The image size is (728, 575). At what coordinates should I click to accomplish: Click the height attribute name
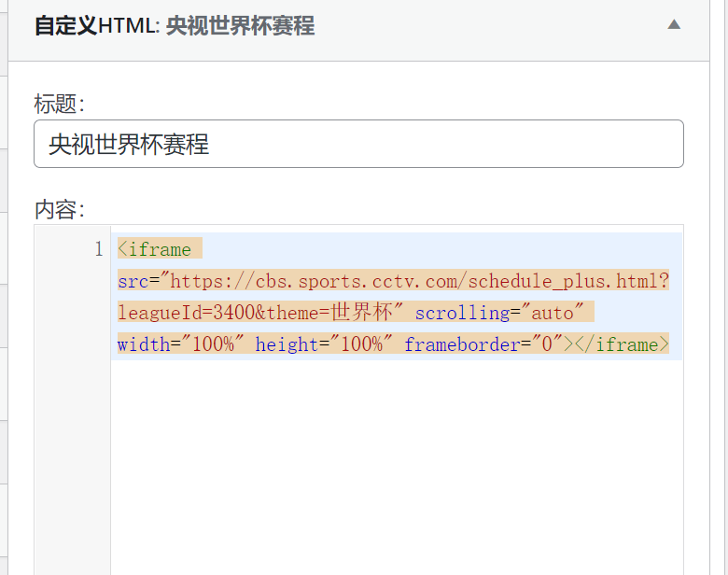click(x=287, y=344)
